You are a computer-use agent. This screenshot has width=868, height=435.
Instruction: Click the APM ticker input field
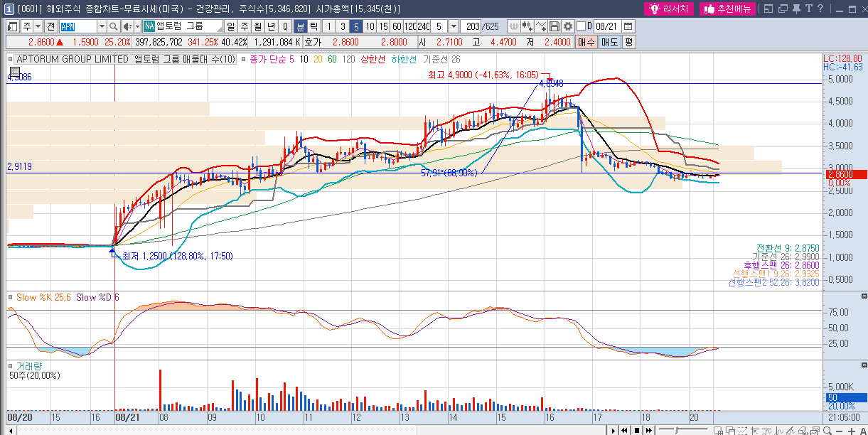click(78, 26)
